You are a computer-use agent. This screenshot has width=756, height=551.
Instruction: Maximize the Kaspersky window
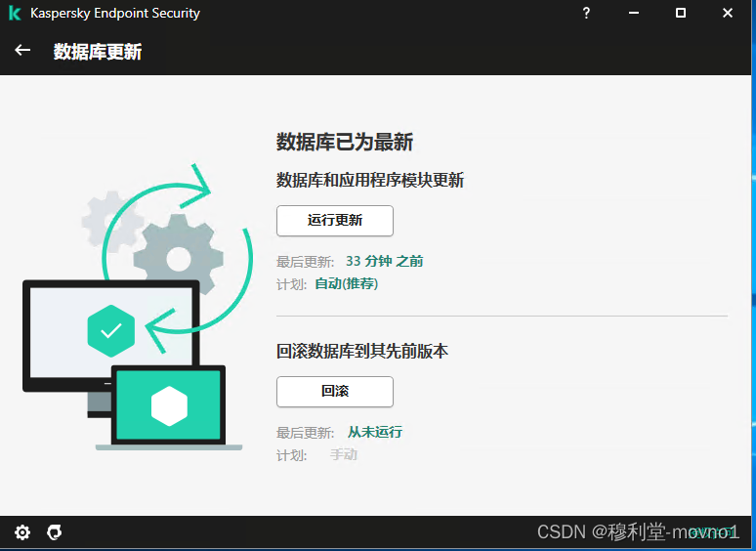(681, 13)
